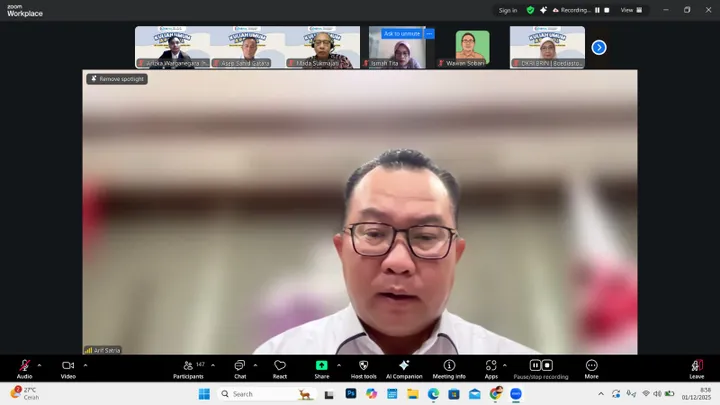This screenshot has height=405, width=720.
Task: Expand the Video options arrow
Action: 85,365
